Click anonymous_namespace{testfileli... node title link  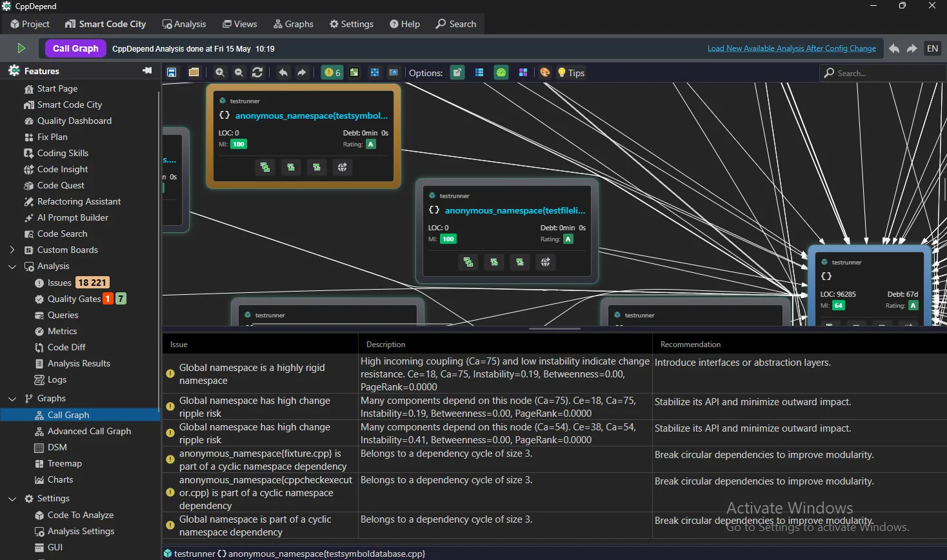pos(515,210)
